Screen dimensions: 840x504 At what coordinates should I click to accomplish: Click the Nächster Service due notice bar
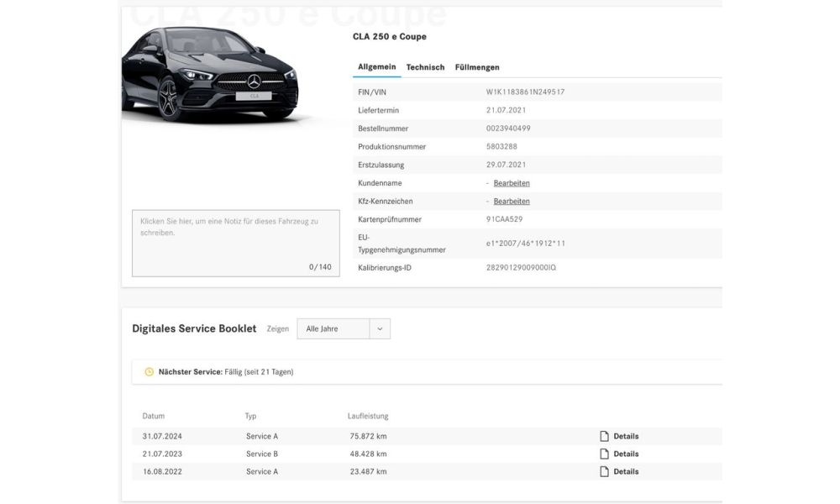pos(427,372)
